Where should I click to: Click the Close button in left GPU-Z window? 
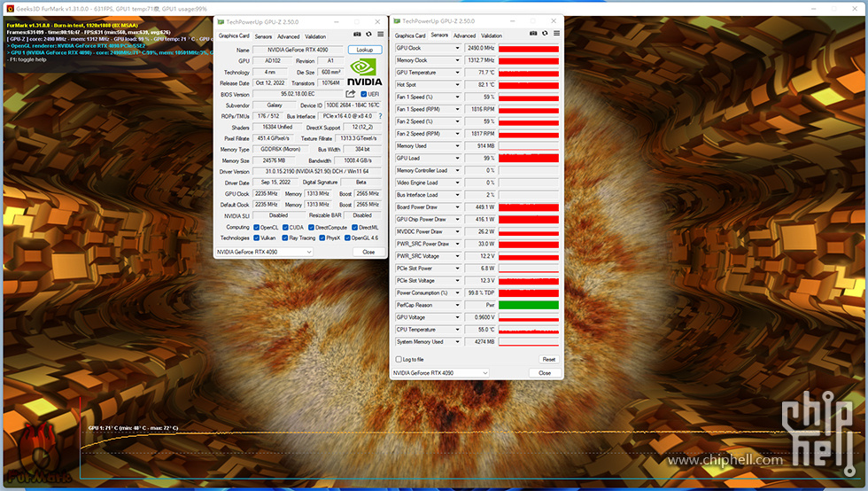[368, 252]
